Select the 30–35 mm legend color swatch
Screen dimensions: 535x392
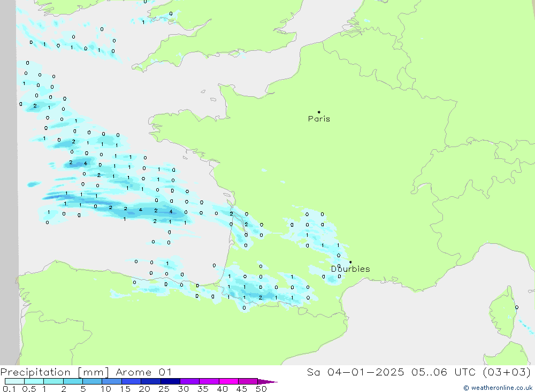click(x=189, y=381)
